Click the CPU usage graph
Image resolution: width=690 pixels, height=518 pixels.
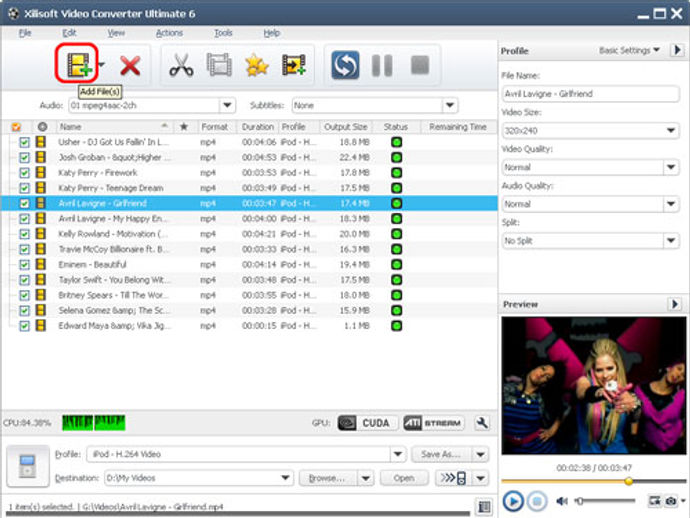pyautogui.click(x=93, y=423)
